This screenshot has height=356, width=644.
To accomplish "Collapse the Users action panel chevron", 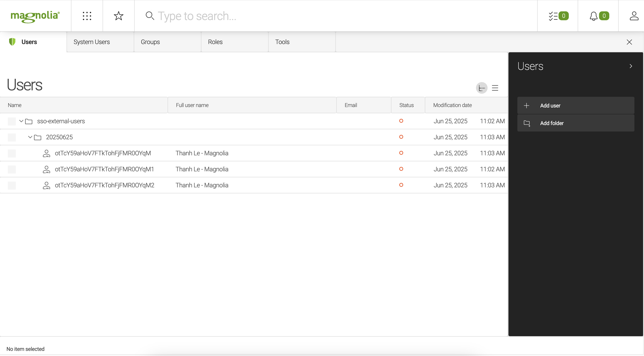I will pos(630,66).
